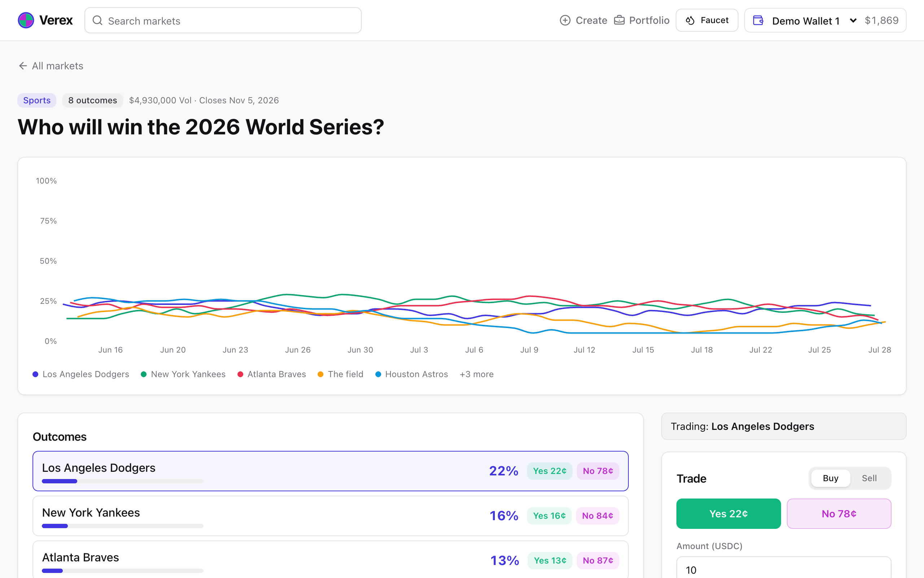924x578 pixels.
Task: Click the 13% Braves probability value
Action: coord(505,560)
